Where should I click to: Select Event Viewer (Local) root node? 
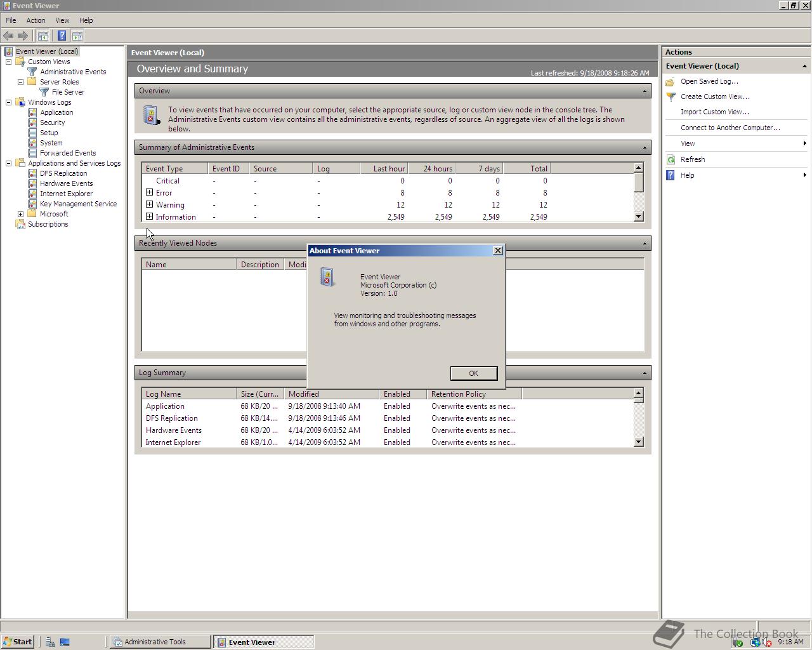point(47,51)
